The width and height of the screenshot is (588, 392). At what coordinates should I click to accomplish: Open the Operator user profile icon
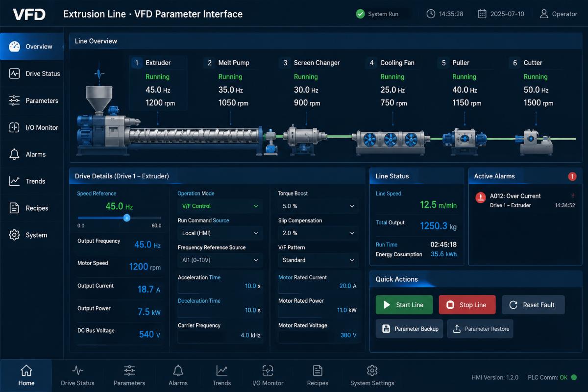coord(544,14)
